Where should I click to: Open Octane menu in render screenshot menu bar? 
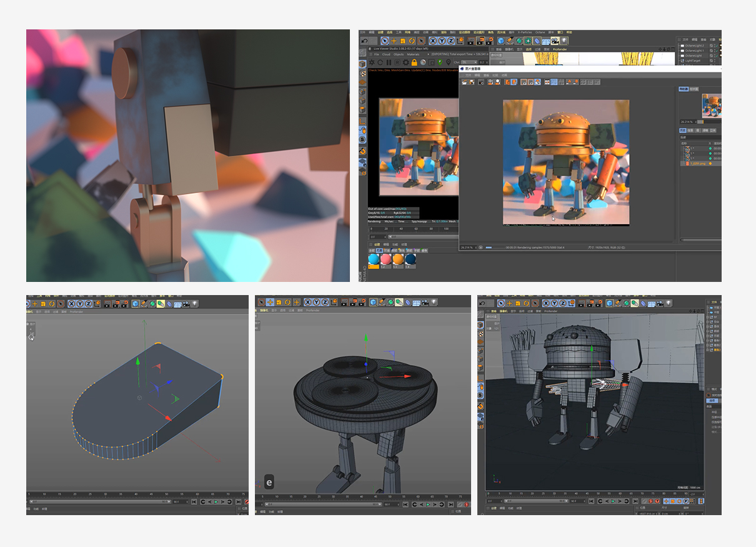[x=540, y=33]
